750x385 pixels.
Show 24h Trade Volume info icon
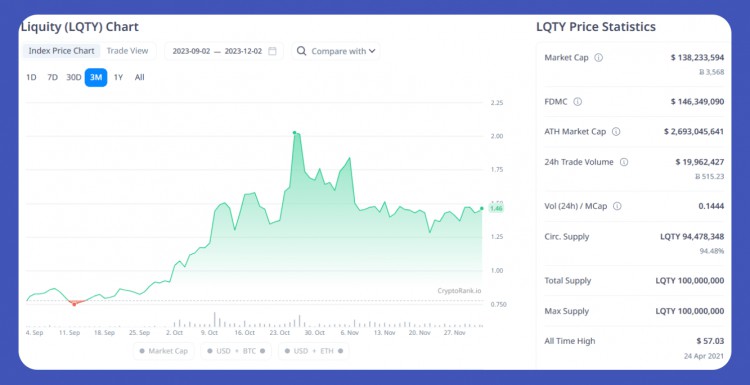pos(624,162)
